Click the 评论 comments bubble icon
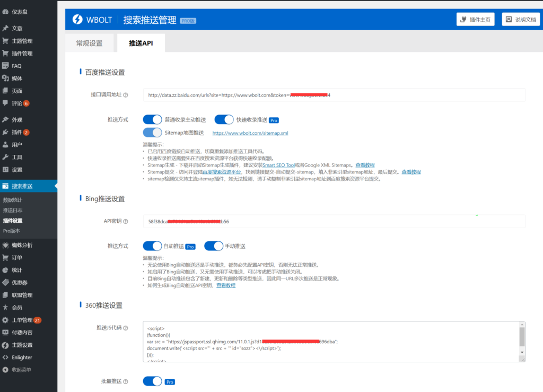This screenshot has height=392, width=543. (x=5, y=103)
